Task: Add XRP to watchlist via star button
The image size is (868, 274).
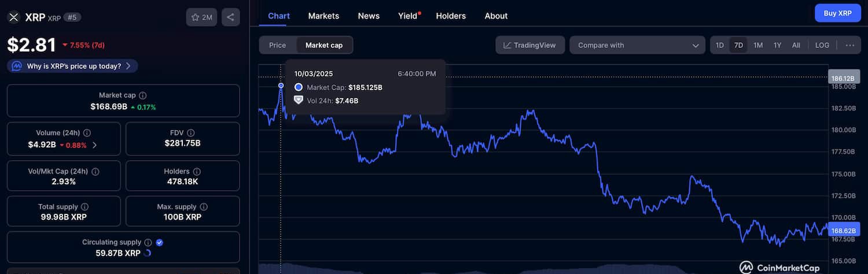Action: point(201,17)
